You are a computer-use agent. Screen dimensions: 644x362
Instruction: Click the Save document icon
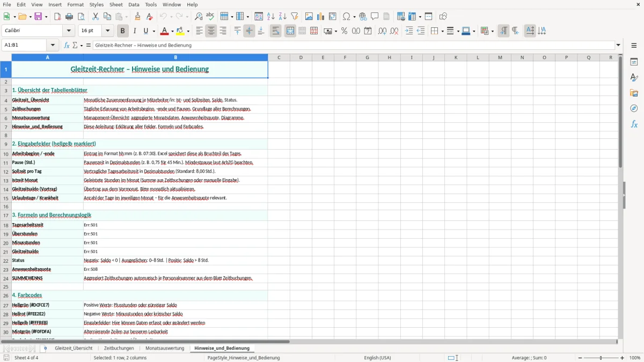click(x=38, y=17)
